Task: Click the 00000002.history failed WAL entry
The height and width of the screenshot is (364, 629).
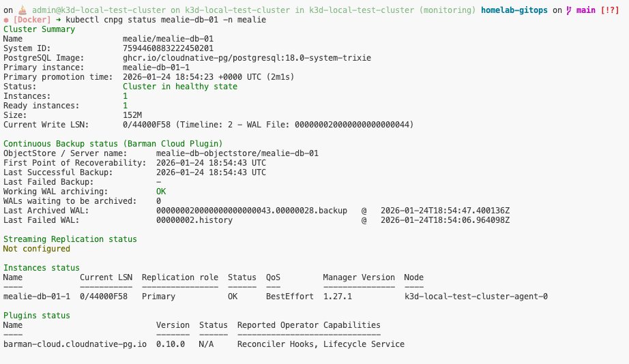Action: coord(194,220)
